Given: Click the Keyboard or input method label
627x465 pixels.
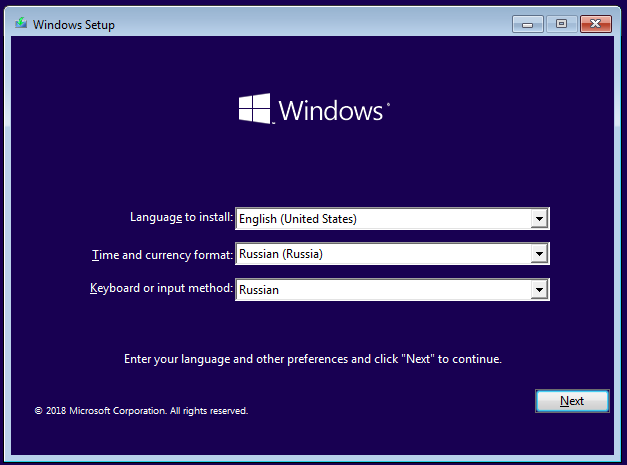Looking at the screenshot, I should point(161,288).
